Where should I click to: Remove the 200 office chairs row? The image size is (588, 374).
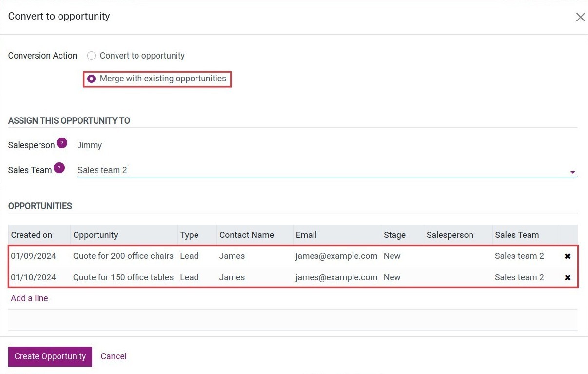568,256
